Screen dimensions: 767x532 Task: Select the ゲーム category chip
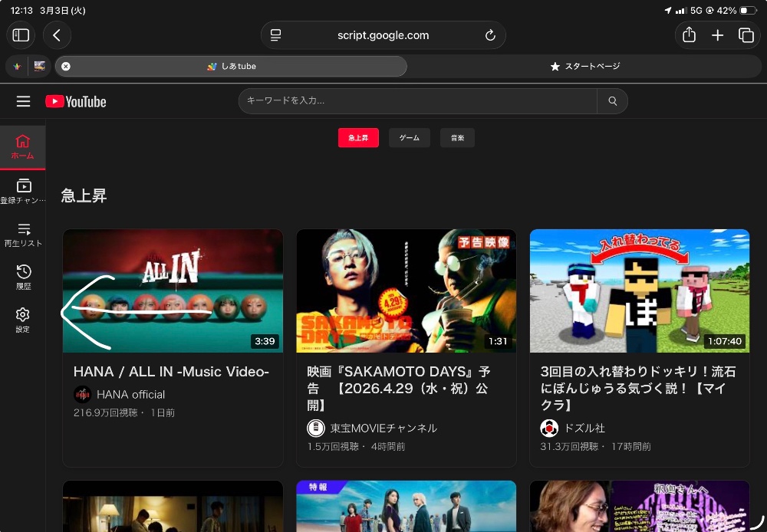409,138
